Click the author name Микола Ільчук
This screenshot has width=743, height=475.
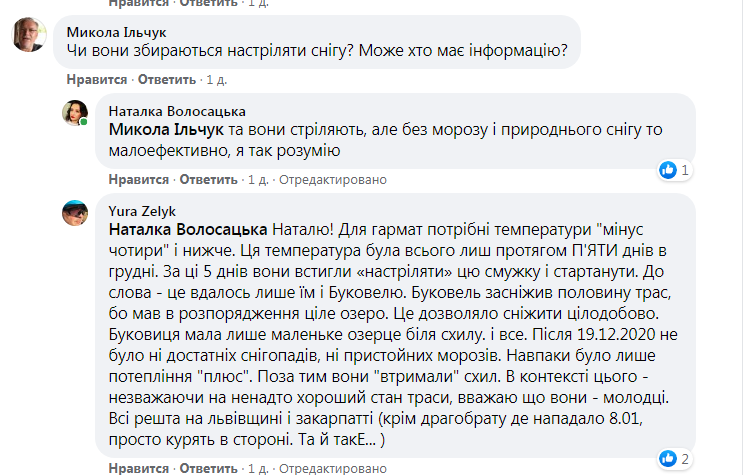pos(112,31)
